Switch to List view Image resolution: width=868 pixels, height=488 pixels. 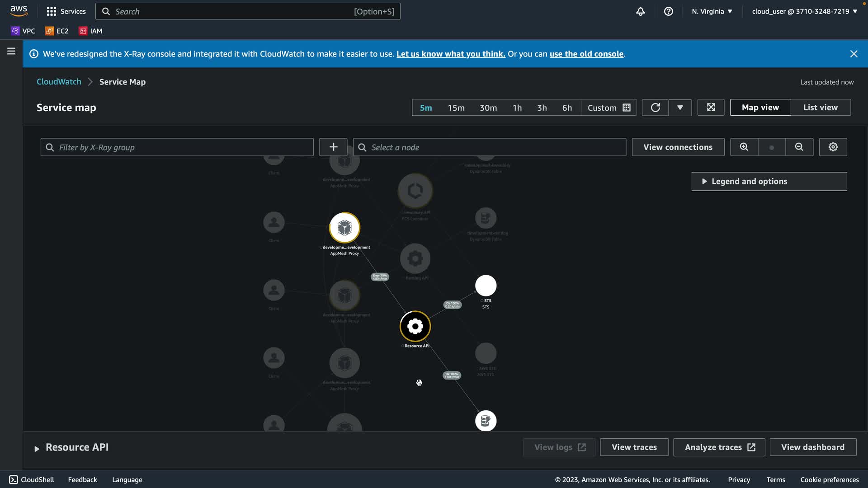click(x=820, y=108)
